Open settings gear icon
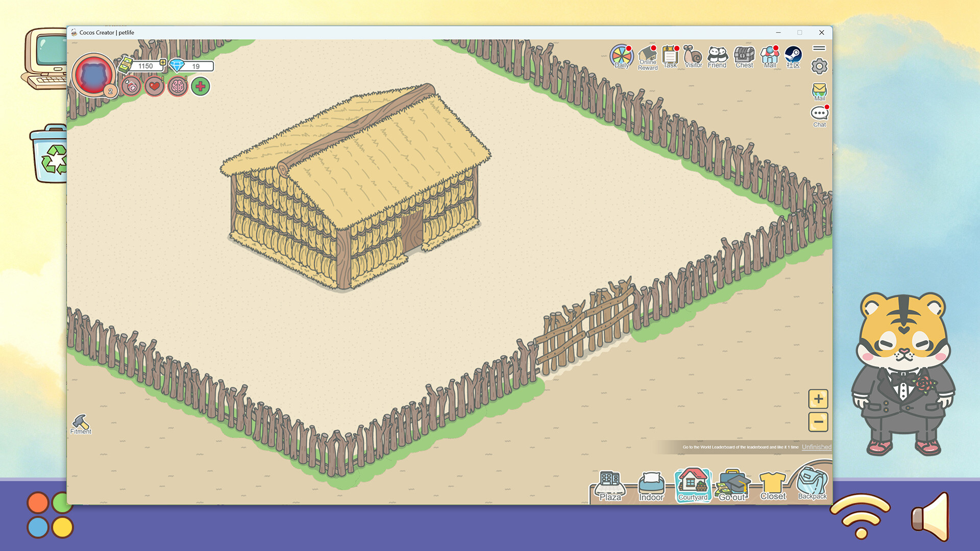The width and height of the screenshot is (980, 551). (x=819, y=66)
